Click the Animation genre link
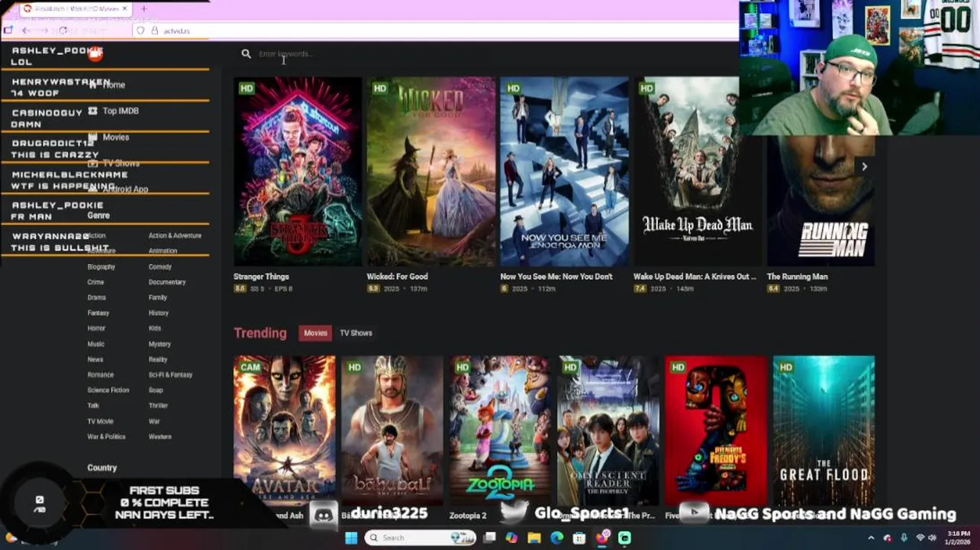This screenshot has width=980, height=550. click(163, 251)
